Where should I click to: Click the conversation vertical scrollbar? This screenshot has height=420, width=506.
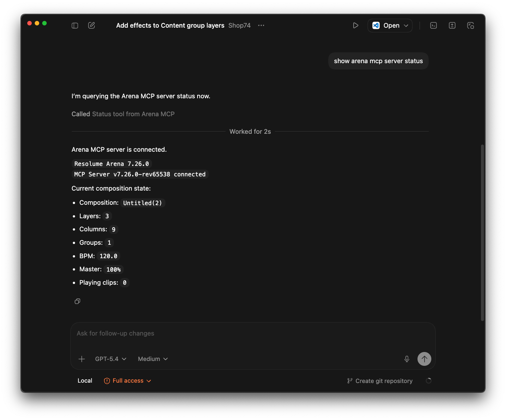(x=482, y=232)
